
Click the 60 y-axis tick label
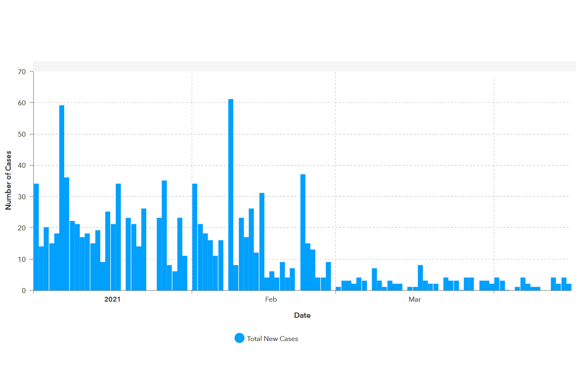click(22, 103)
